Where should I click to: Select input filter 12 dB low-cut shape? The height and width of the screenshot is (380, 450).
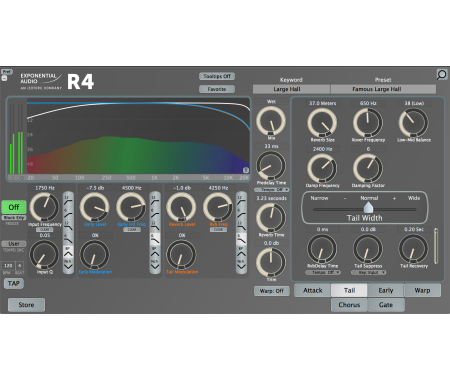68,199
